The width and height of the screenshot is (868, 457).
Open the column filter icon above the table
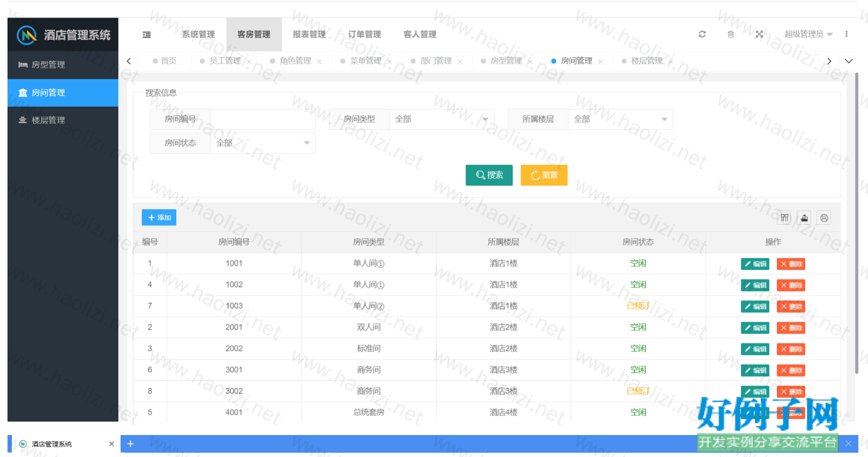[784, 218]
